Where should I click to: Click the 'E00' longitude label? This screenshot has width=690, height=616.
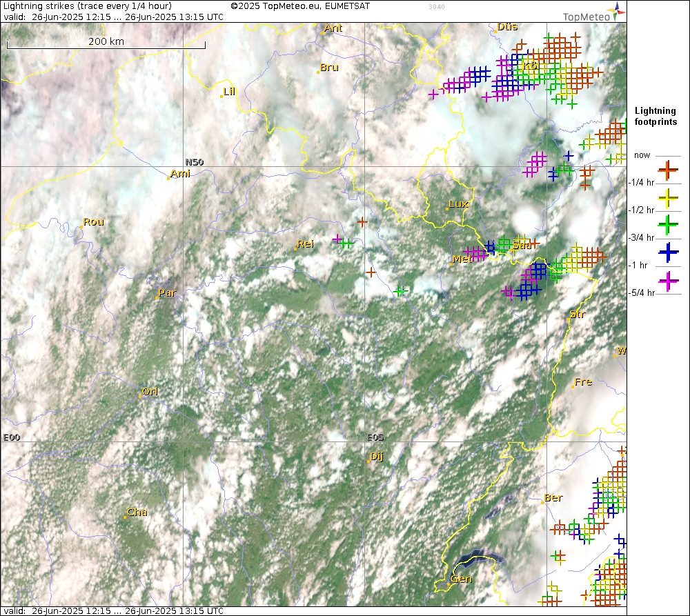(x=12, y=437)
